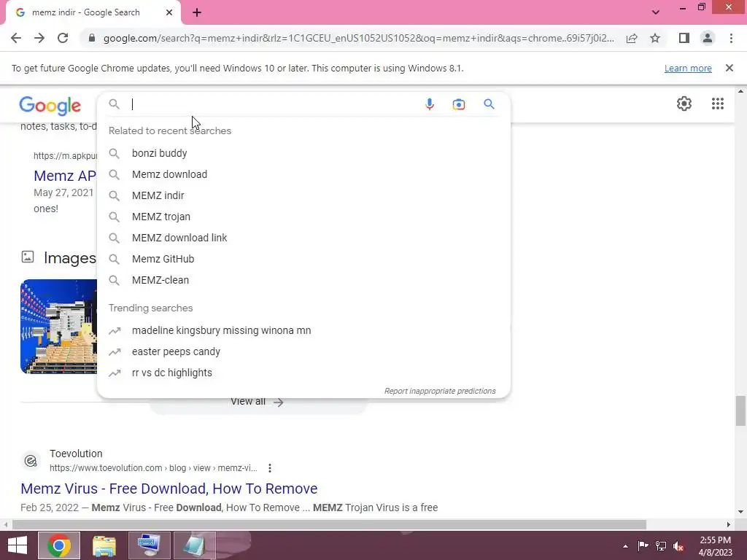Select the Memz download suggestion
The width and height of the screenshot is (747, 560).
coord(303,174)
